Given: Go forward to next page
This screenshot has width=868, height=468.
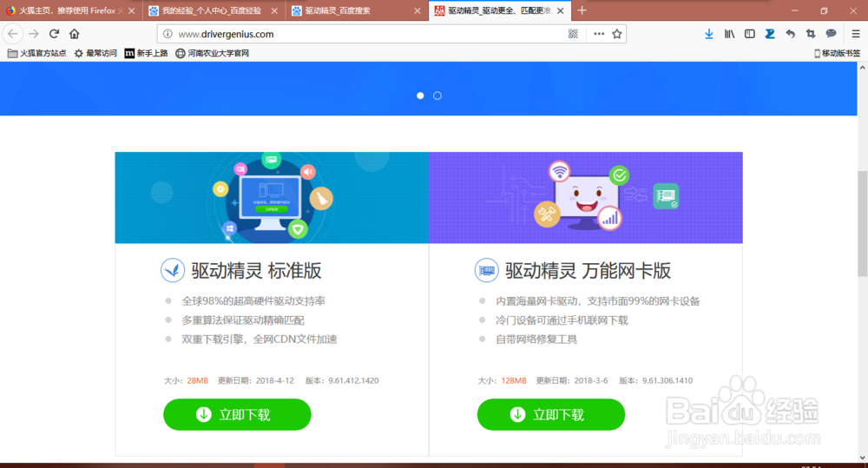Looking at the screenshot, I should (34, 34).
